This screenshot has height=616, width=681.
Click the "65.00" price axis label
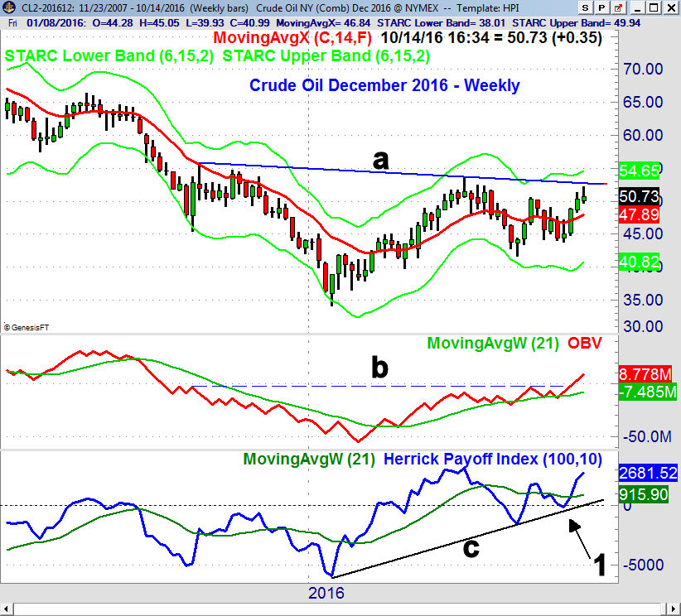coord(643,102)
